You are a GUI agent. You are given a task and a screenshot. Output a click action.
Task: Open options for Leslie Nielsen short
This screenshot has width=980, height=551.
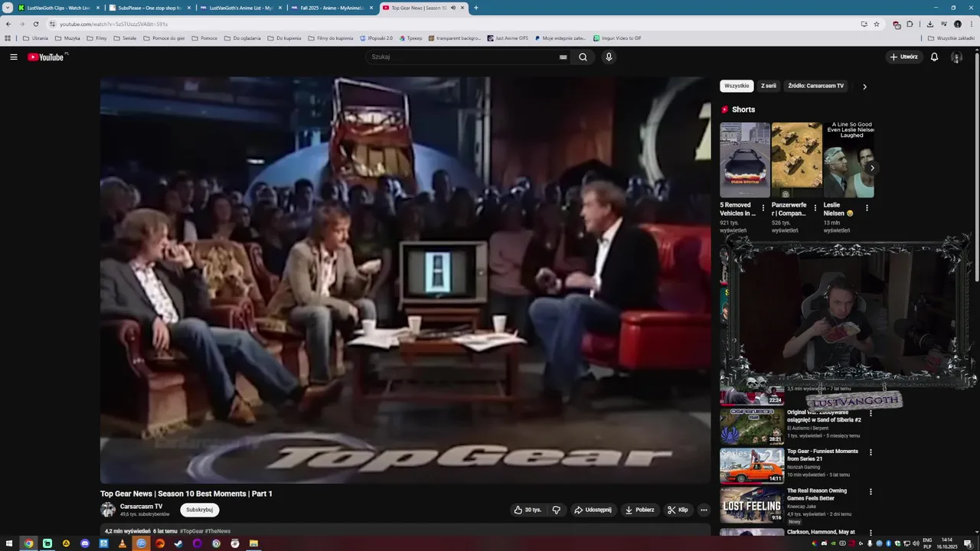click(x=867, y=208)
